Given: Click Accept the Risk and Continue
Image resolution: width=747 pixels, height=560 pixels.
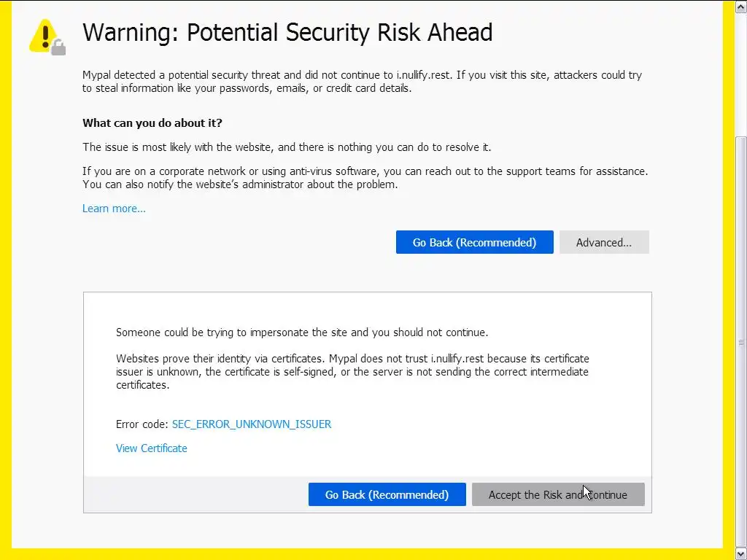Looking at the screenshot, I should 557,494.
